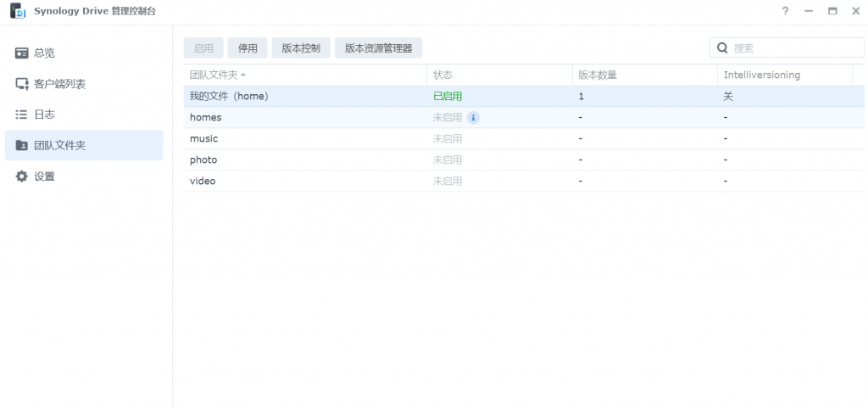Image resolution: width=868 pixels, height=408 pixels.
Task: Click the 日志 log list icon
Action: click(22, 115)
